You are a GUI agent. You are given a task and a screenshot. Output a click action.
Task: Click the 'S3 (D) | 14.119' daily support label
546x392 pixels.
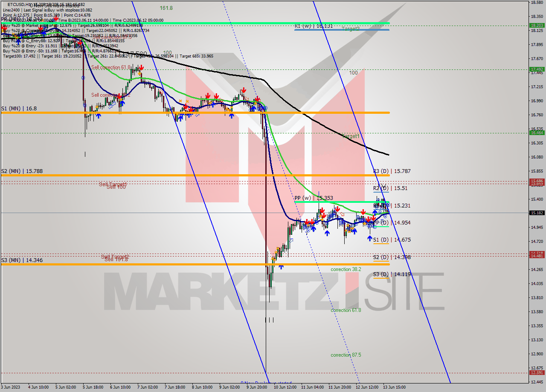pyautogui.click(x=392, y=274)
